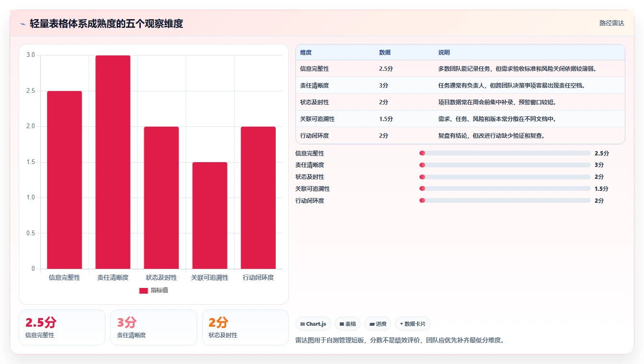Viewport: 644px width, 364px height.
Task: Click the 指标值 legend label
Action: coord(159,290)
